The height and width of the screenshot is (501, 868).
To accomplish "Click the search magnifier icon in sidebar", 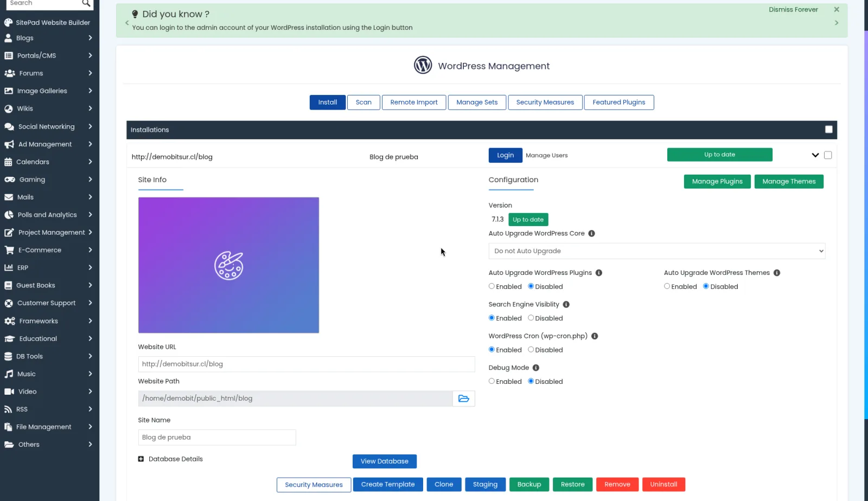I will tap(86, 3).
